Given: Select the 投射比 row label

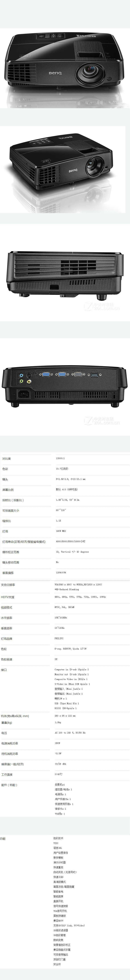Looking at the screenshot, I should 13,500.
